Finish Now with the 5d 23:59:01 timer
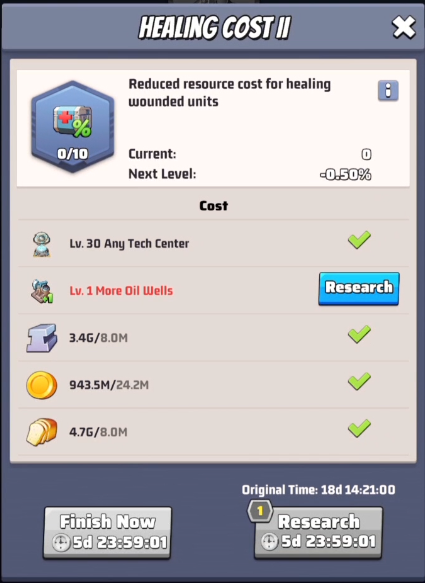425x583 pixels. pos(107,532)
